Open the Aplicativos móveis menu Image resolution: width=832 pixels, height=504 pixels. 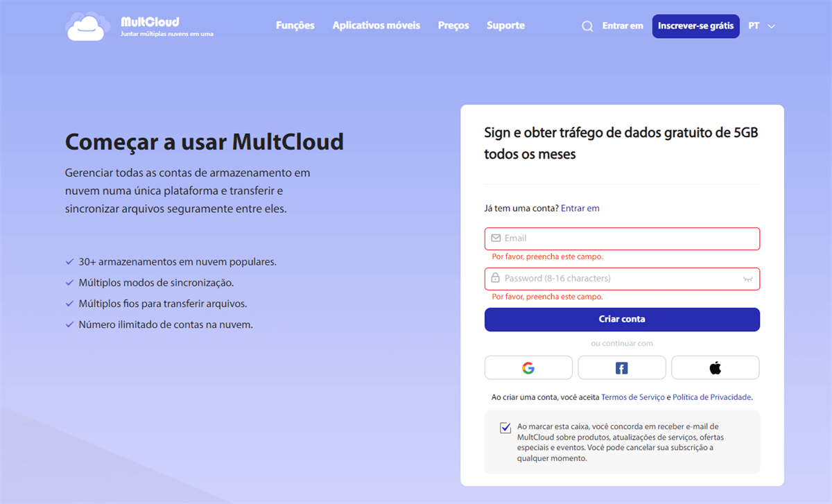[376, 26]
